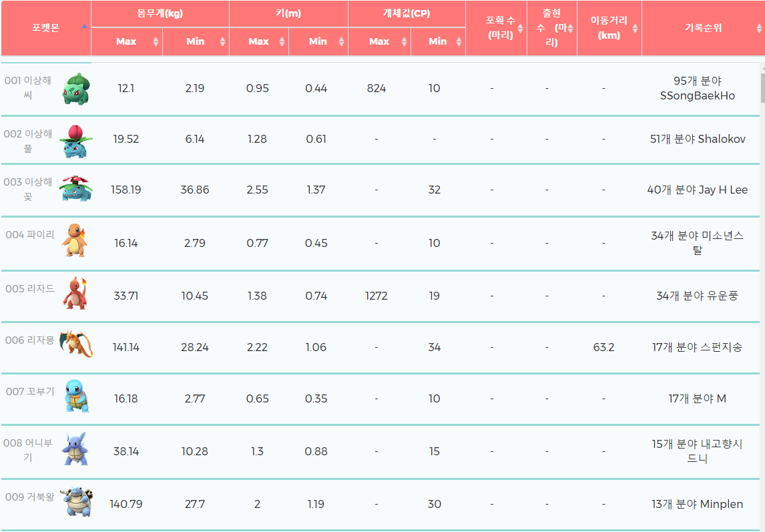The width and height of the screenshot is (765, 532).
Task: Click the 몸무게(kg) group header
Action: [x=160, y=13]
